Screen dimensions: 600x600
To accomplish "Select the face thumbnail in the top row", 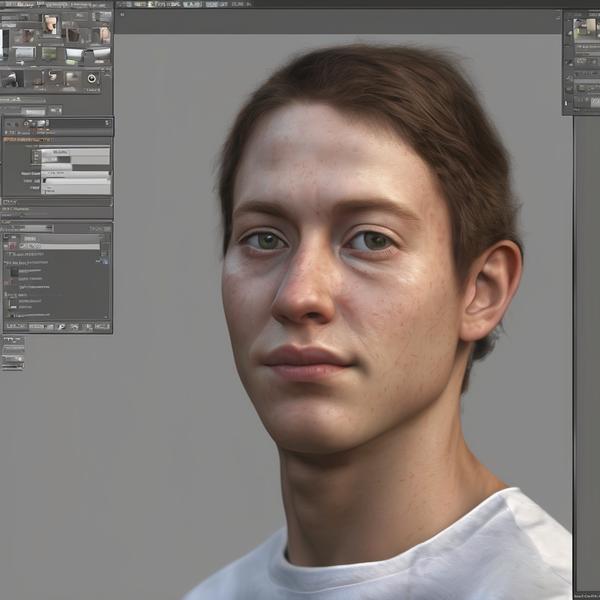I will coord(50,24).
